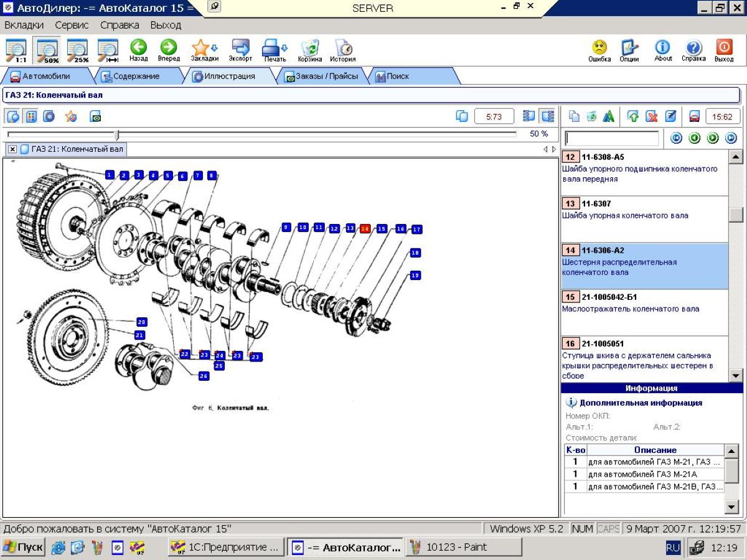This screenshot has width=747, height=560.
Task: Fit illustration to width zoom icon
Action: pyautogui.click(x=108, y=51)
